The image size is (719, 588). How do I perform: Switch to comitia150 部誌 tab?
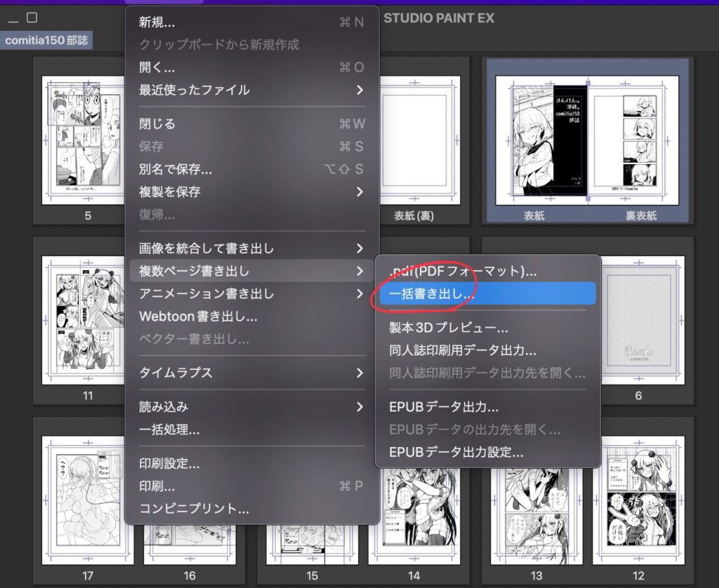(x=46, y=40)
